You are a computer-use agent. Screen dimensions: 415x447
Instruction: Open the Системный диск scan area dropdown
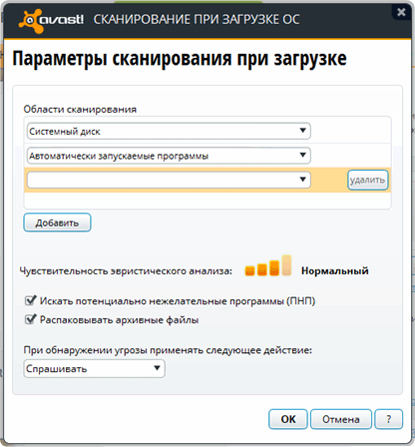169,131
